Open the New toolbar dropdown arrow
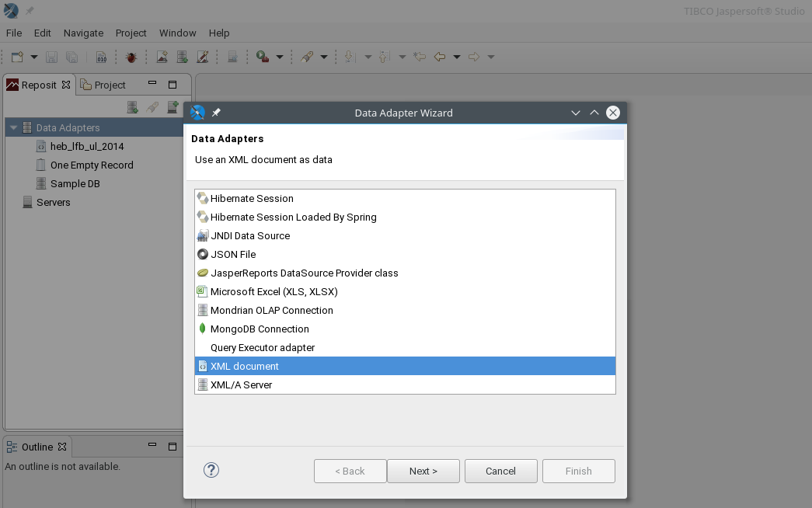Screen dimensions: 812x508 click(34, 57)
